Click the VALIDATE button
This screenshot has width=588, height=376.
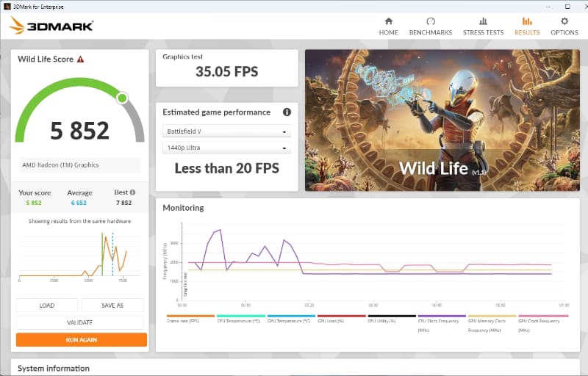(x=80, y=322)
